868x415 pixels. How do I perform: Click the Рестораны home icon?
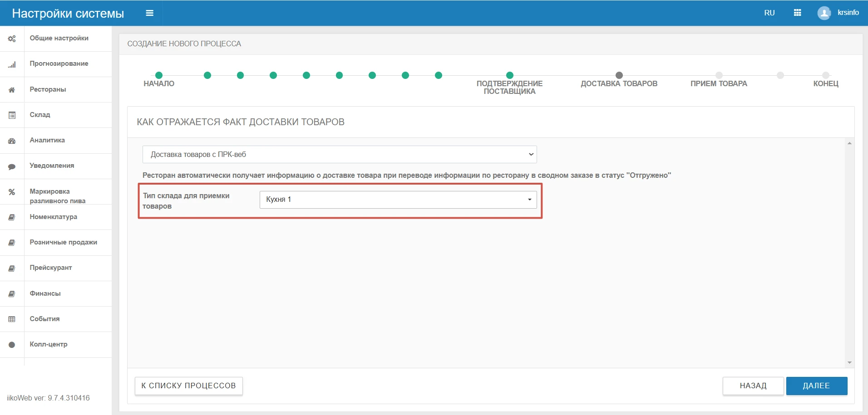click(12, 90)
